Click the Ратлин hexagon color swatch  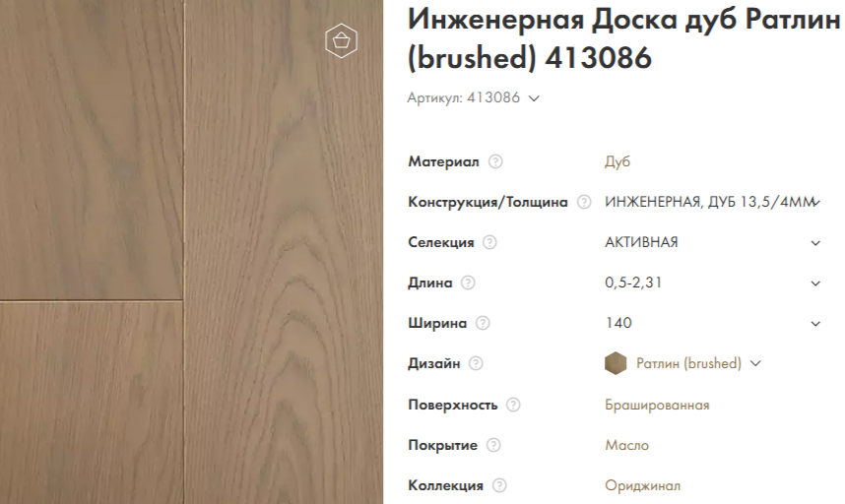coord(616,363)
